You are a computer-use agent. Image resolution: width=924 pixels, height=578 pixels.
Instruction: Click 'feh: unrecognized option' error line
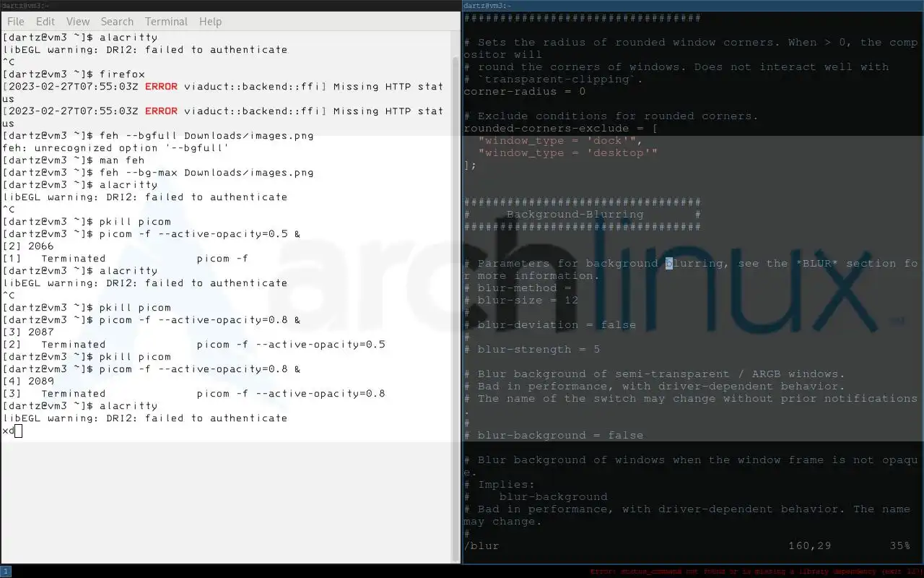click(x=115, y=148)
